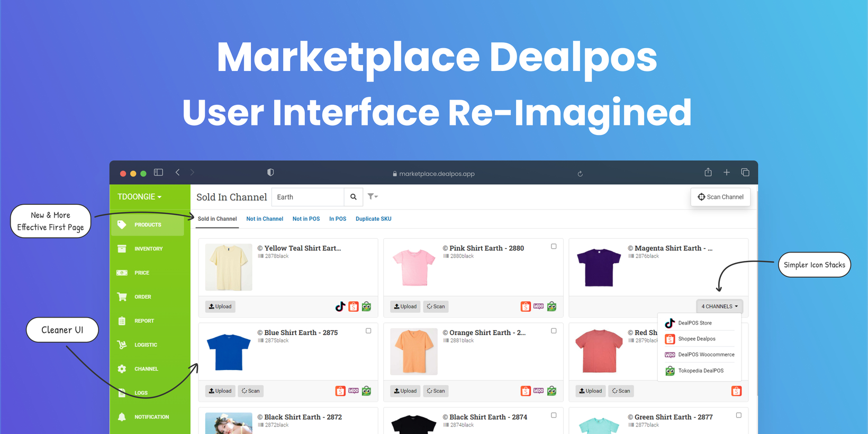Show tab overview icon in browser toolbar
The height and width of the screenshot is (434, 868).
[x=745, y=172]
